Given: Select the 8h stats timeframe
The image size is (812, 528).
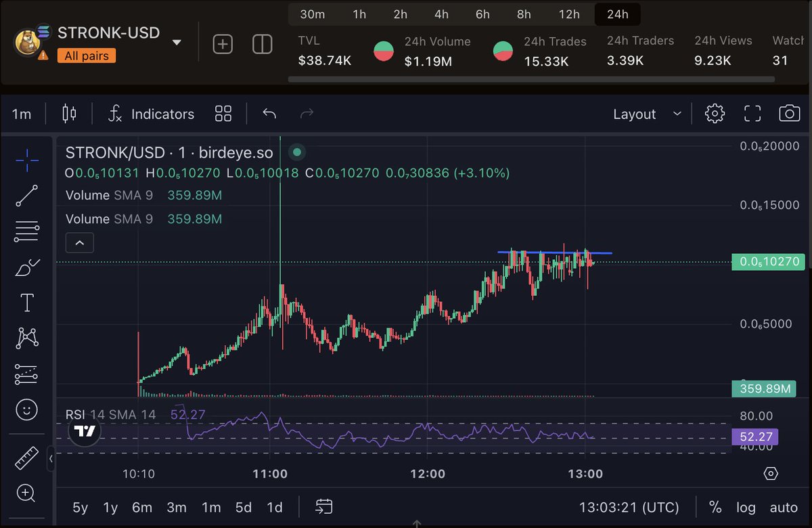Looking at the screenshot, I should click(524, 14).
